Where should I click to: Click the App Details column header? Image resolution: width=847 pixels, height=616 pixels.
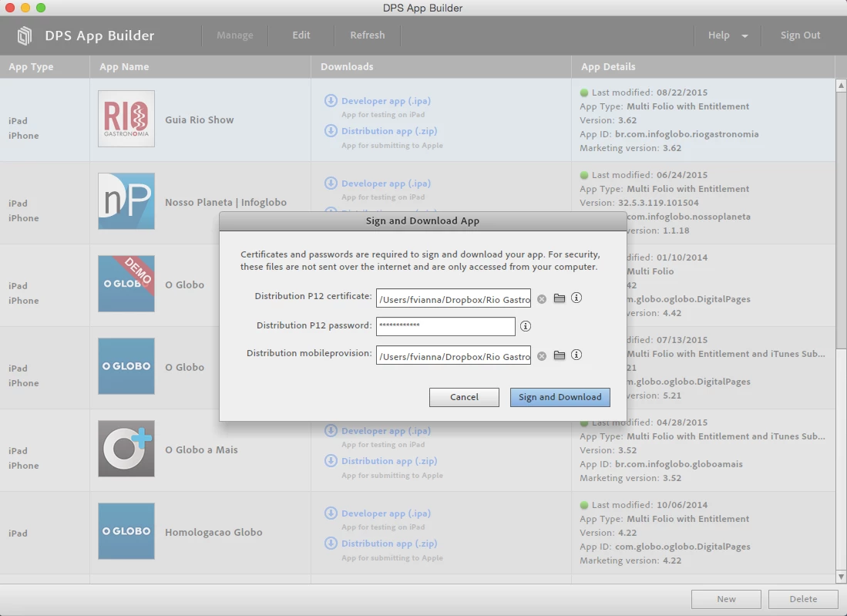click(608, 67)
